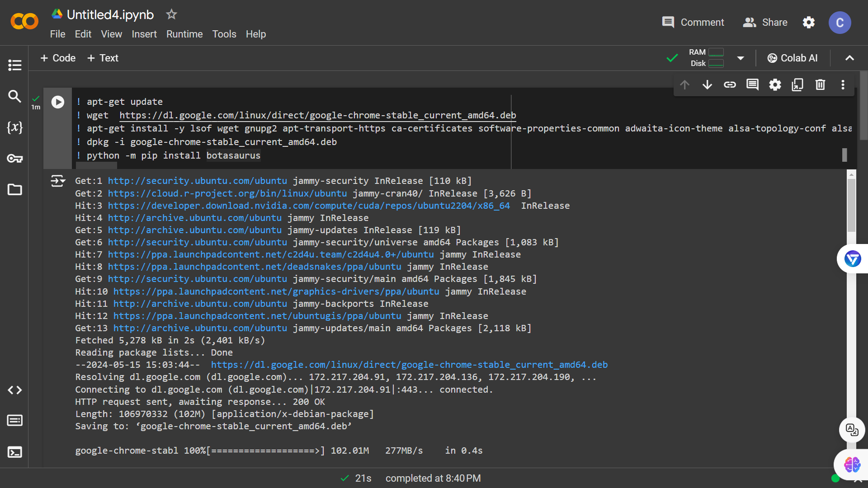Delete the selected cell

click(820, 85)
